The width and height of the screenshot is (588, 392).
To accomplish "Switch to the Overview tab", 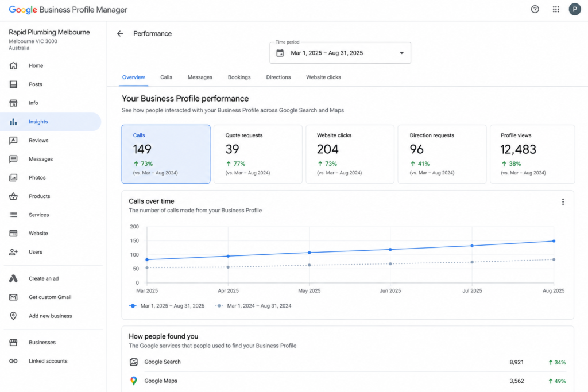I will point(133,77).
